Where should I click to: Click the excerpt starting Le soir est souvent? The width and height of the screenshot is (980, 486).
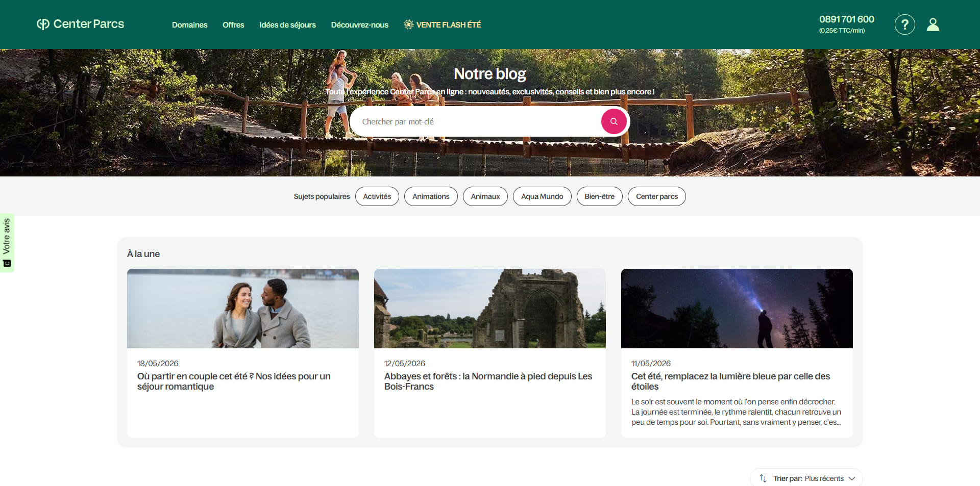[x=736, y=412]
